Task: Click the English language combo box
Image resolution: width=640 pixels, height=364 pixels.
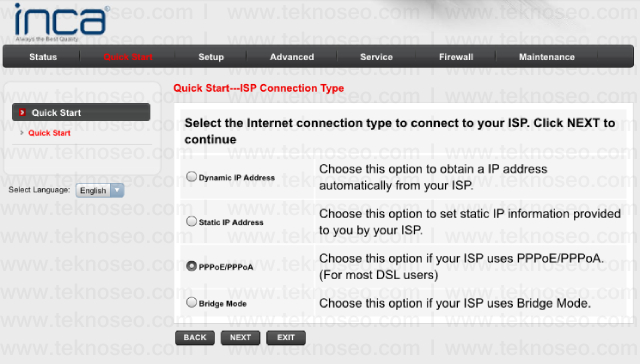Action: [x=100, y=190]
